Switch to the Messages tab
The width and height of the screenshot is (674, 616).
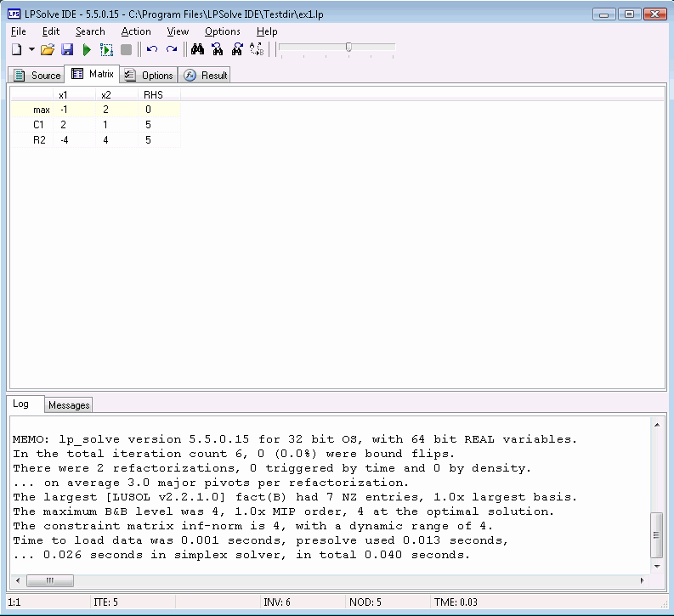tap(69, 405)
